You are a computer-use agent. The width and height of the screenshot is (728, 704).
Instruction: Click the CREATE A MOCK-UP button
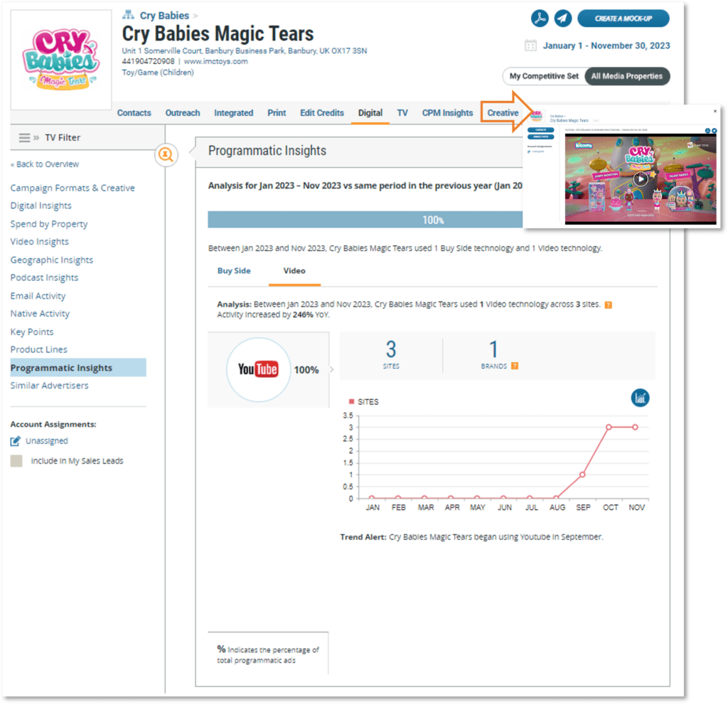coord(623,18)
